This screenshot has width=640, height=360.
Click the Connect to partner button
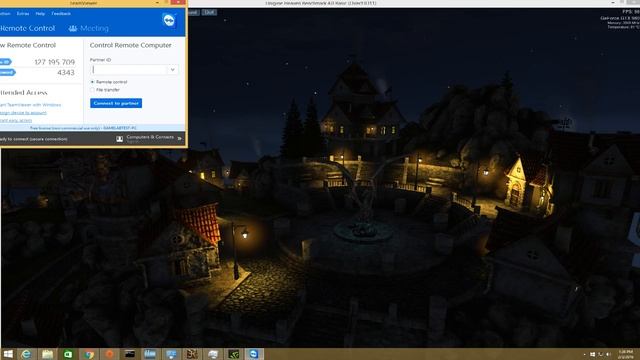click(x=116, y=103)
